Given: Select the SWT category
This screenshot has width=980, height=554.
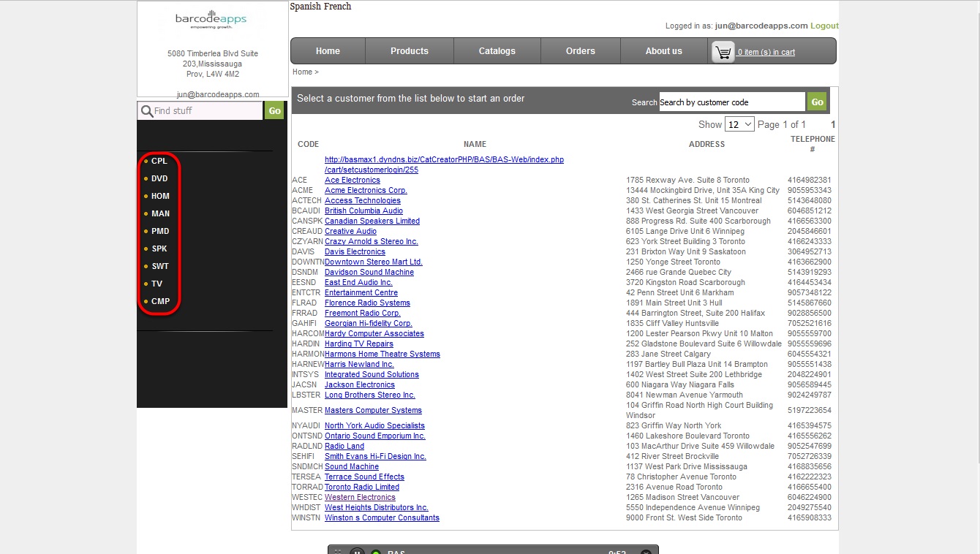Looking at the screenshot, I should coord(159,266).
